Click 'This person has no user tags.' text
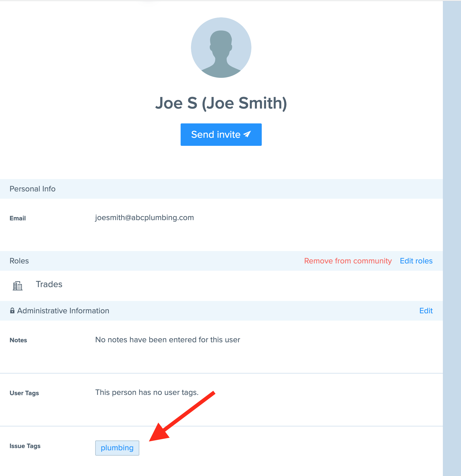 tap(147, 393)
